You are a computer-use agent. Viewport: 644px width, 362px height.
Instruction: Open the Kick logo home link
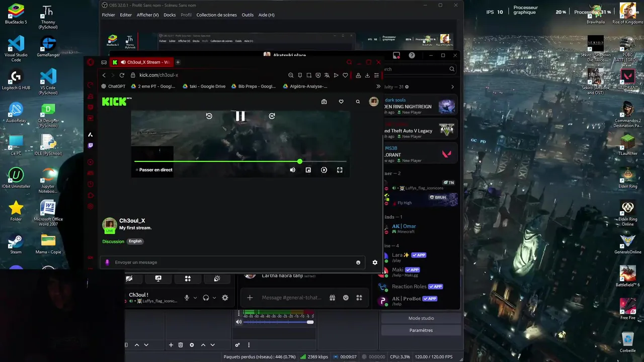[x=116, y=102]
